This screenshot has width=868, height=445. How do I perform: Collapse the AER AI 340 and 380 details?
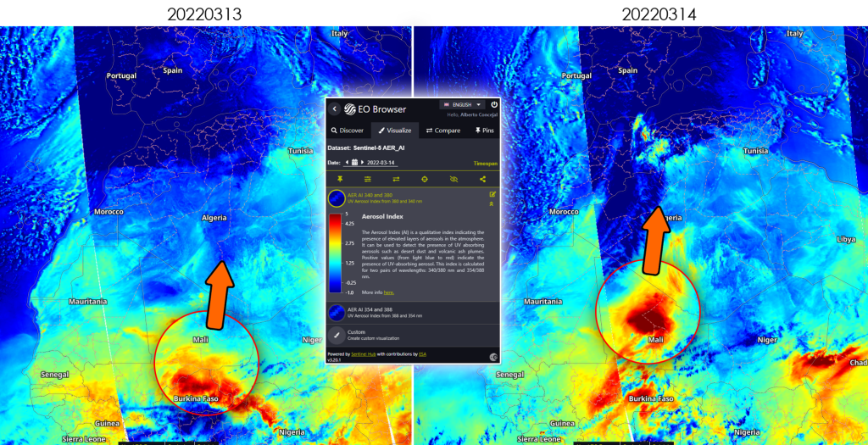point(492,204)
